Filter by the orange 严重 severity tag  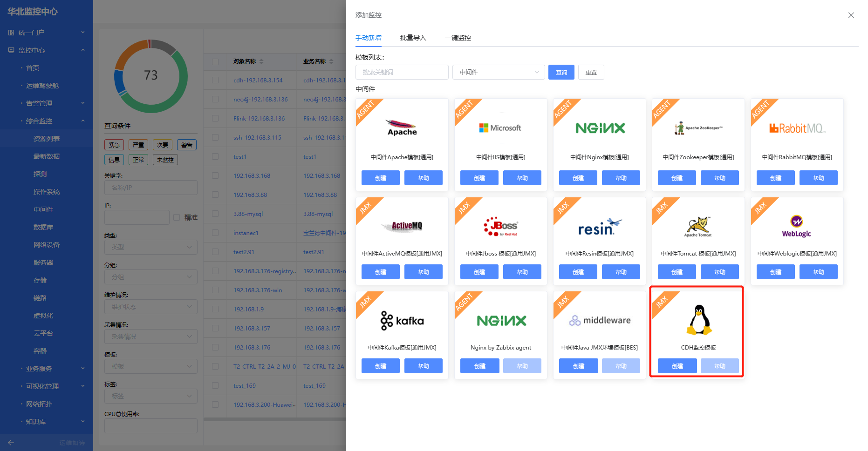click(x=138, y=145)
